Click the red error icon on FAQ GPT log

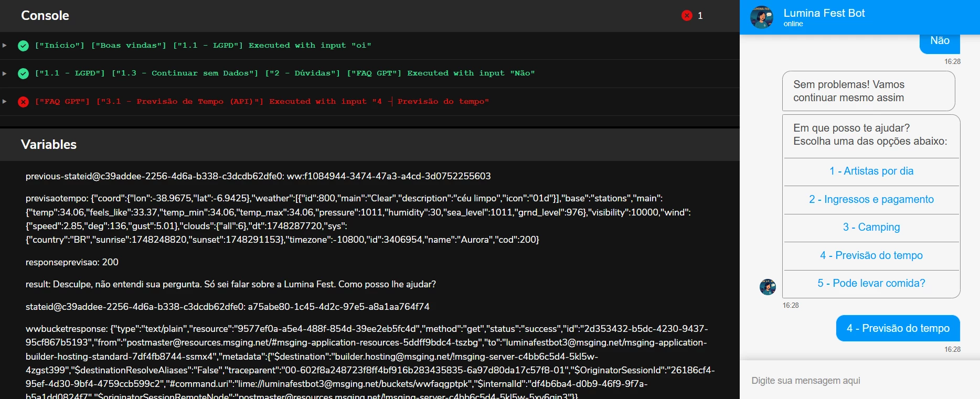pyautogui.click(x=23, y=102)
